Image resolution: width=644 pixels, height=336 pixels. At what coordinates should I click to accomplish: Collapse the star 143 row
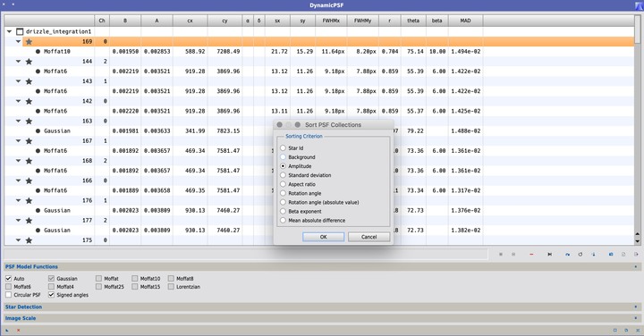pos(18,81)
